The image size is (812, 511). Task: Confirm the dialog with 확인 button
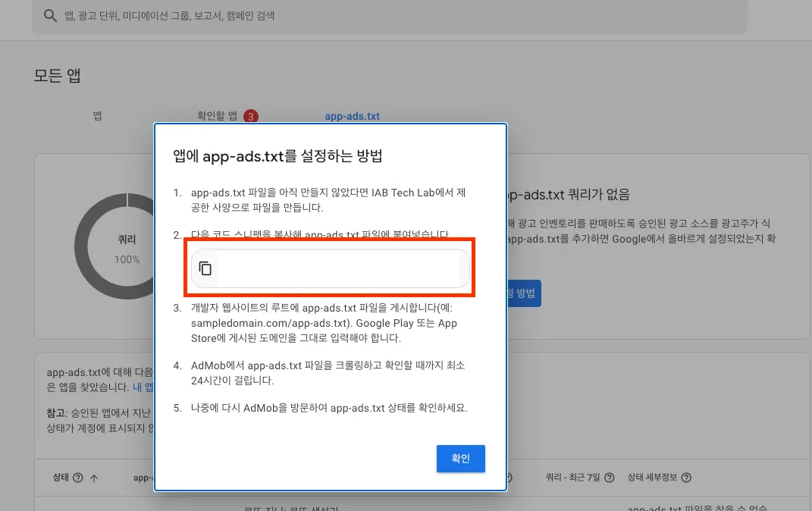pos(460,459)
